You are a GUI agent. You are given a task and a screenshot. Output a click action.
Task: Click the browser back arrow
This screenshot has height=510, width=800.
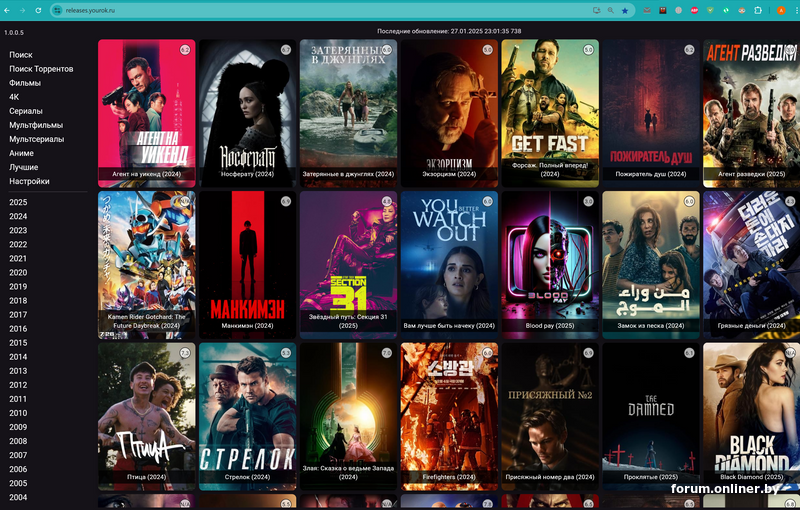(x=7, y=10)
